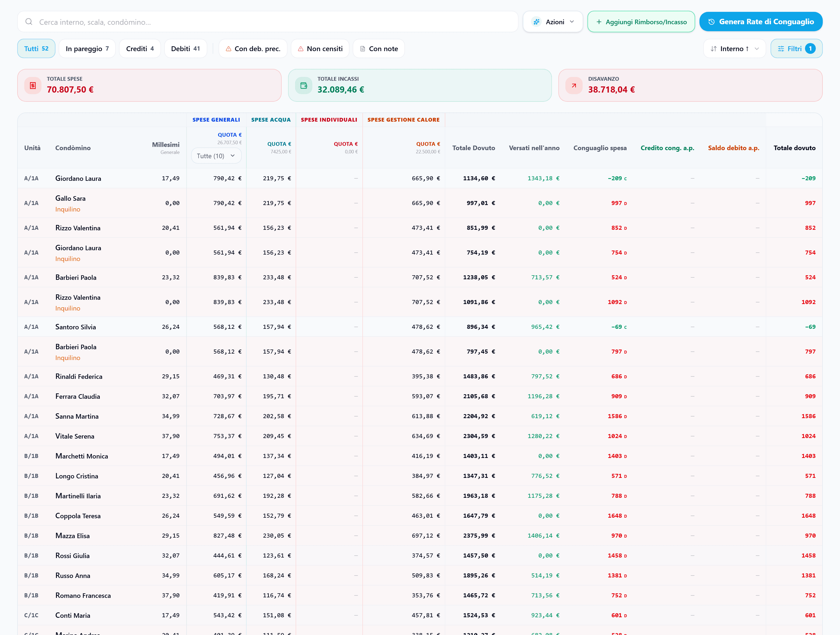Sort by the Condòmino column header
Viewport: 840px width, 635px height.
click(x=73, y=148)
